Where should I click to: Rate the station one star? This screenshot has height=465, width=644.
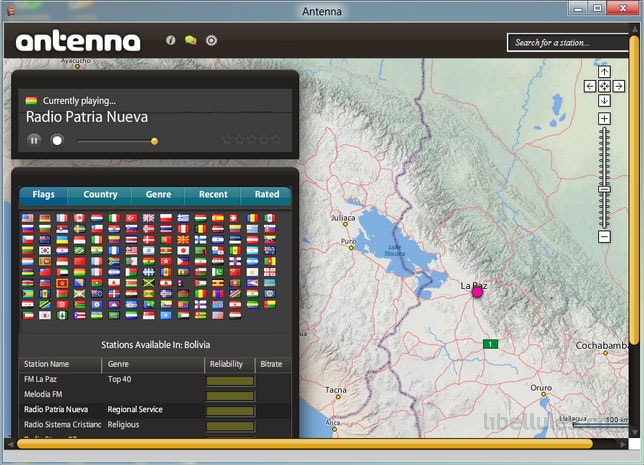click(227, 139)
